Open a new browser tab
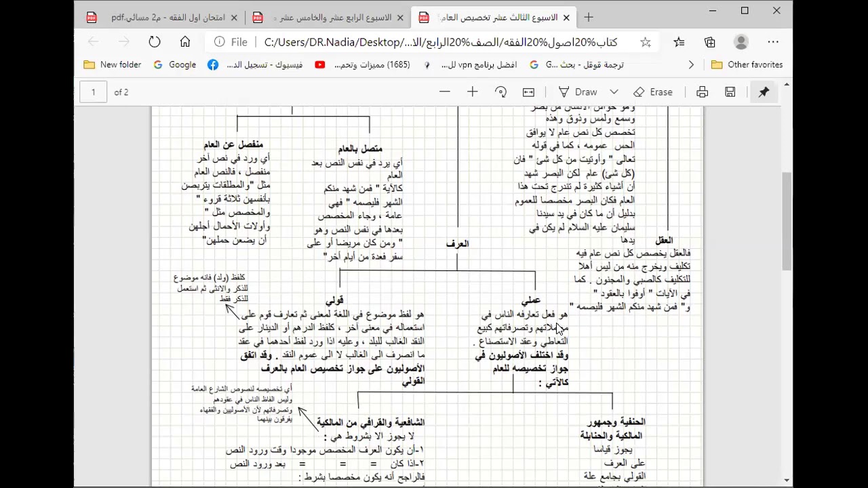 click(x=589, y=18)
